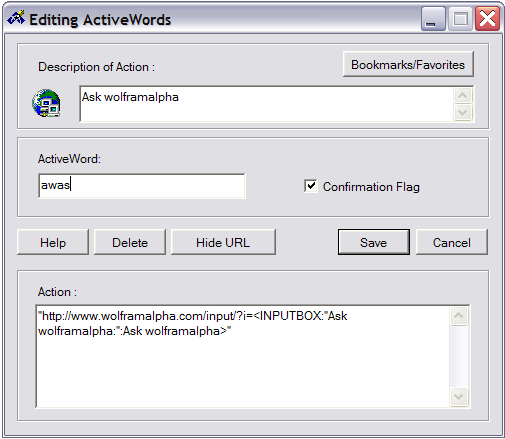Click Hide URL button
Viewport: 505px width, 439px height.
tap(223, 242)
